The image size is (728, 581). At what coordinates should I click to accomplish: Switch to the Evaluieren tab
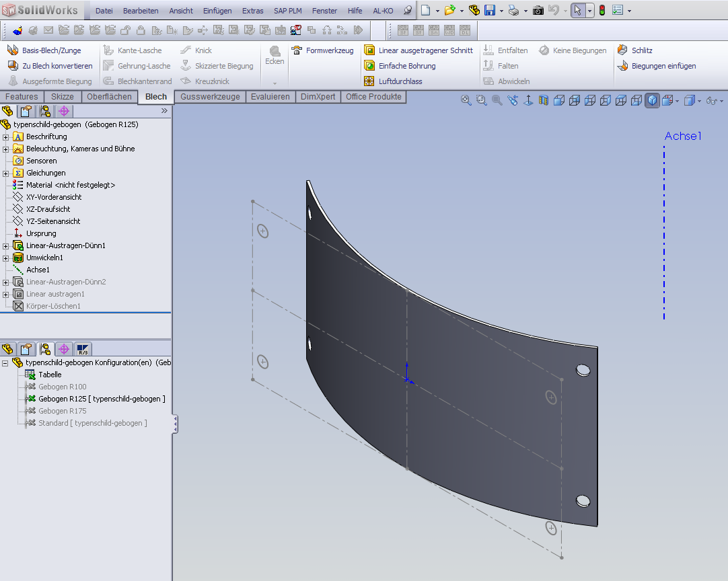(x=270, y=97)
